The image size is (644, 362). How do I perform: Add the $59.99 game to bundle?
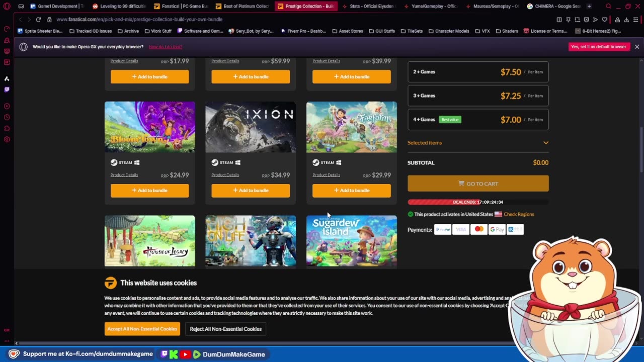tap(251, 77)
